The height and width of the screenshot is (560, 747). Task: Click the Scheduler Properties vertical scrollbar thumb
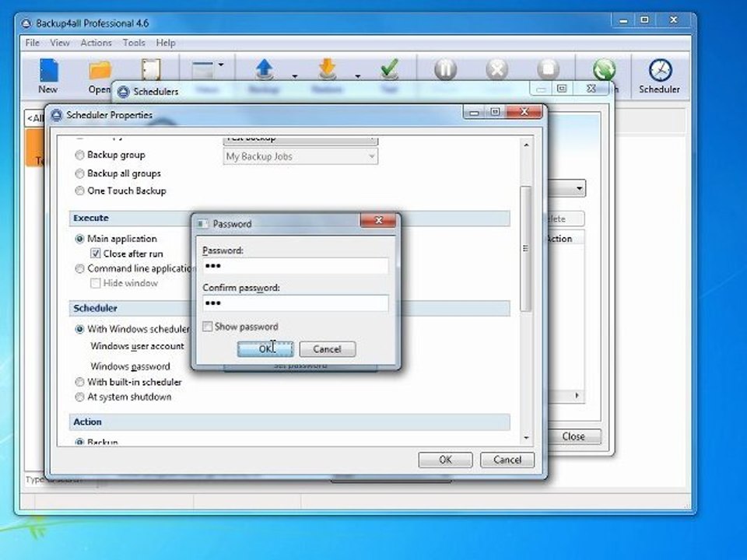526,249
